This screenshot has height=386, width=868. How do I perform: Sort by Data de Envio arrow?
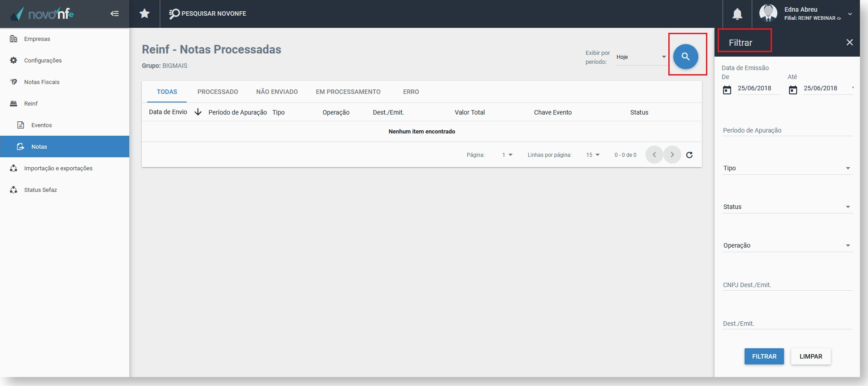(x=198, y=112)
